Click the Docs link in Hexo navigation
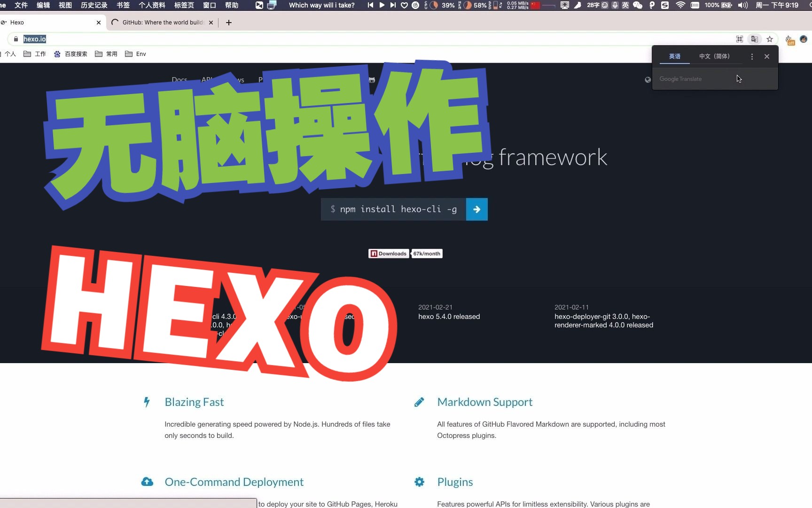The height and width of the screenshot is (508, 812). 180,79
